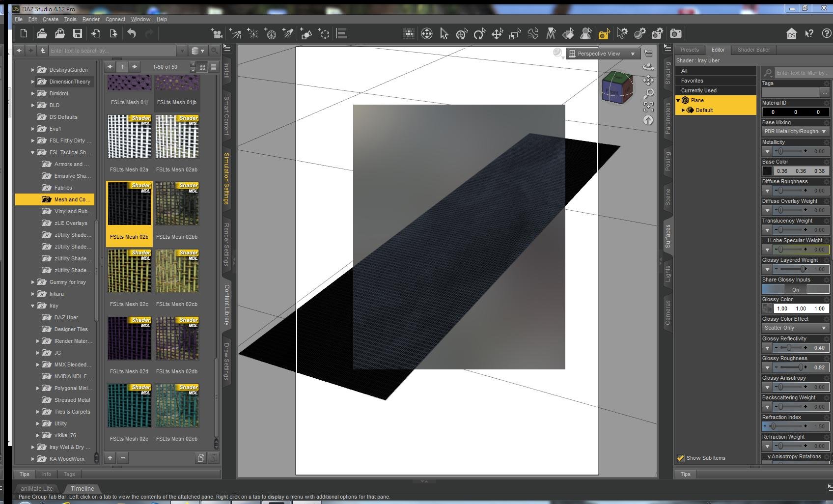Expand the Gummy for Iray folder
This screenshot has height=504, width=833.
click(x=33, y=282)
